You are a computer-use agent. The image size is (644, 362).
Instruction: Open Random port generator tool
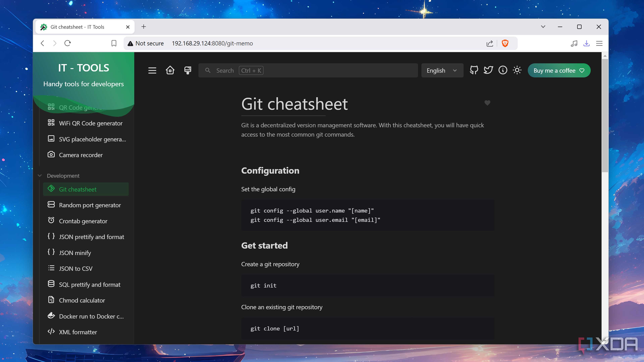[86, 205]
